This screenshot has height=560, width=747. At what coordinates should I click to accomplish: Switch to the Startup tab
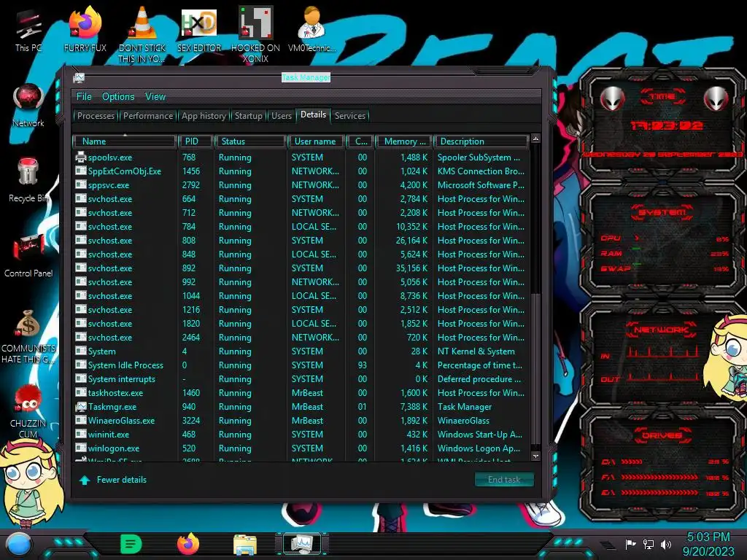click(x=248, y=116)
